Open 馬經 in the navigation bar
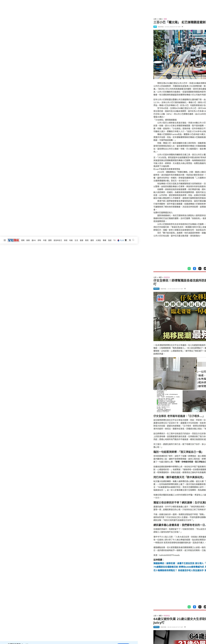Screen dimensions: 206x644 click(110, 240)
